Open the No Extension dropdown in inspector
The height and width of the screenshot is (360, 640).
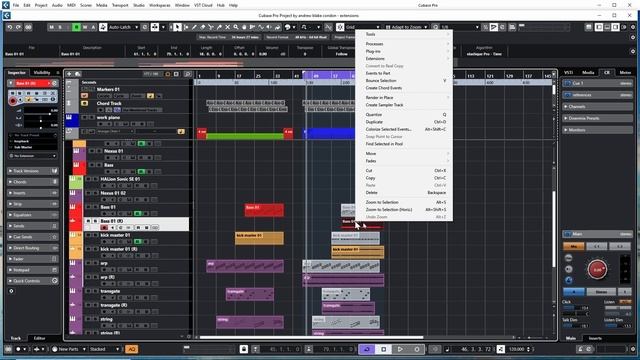click(x=33, y=156)
